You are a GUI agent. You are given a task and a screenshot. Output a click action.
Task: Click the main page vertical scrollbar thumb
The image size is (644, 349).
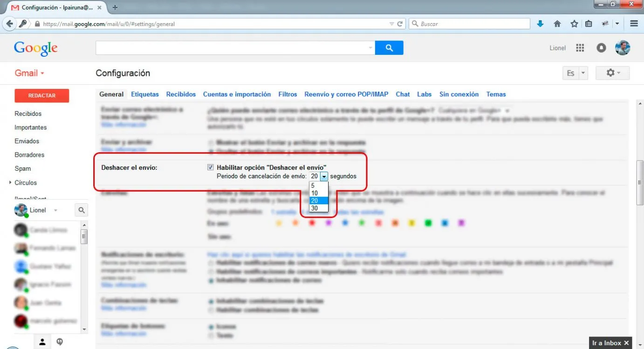[640, 182]
